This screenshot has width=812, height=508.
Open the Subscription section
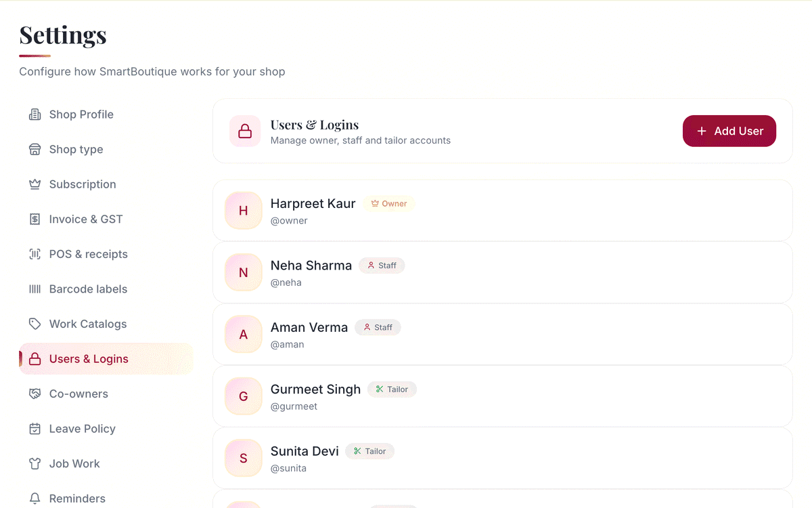[x=106, y=184]
